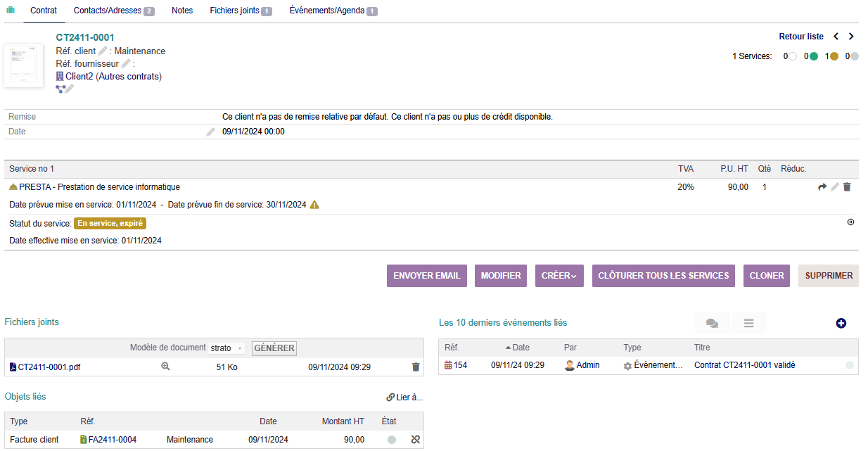Image resolution: width=868 pixels, height=451 pixels.
Task: Switch events to list view
Action: point(748,323)
